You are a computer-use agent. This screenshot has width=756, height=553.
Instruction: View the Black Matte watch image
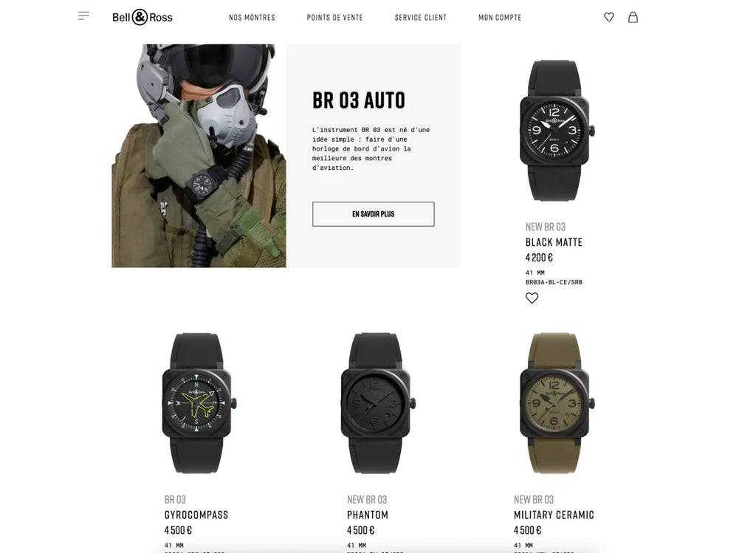click(x=557, y=130)
